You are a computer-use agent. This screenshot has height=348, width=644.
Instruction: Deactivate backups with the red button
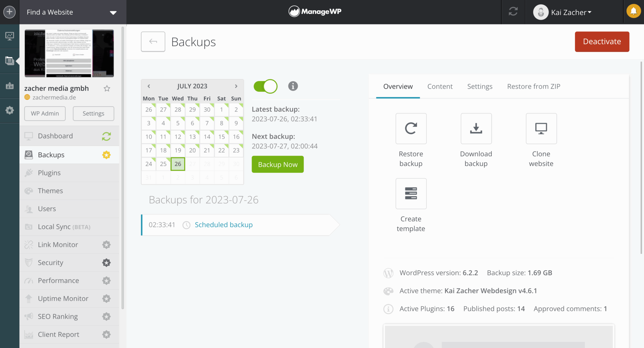(x=602, y=42)
